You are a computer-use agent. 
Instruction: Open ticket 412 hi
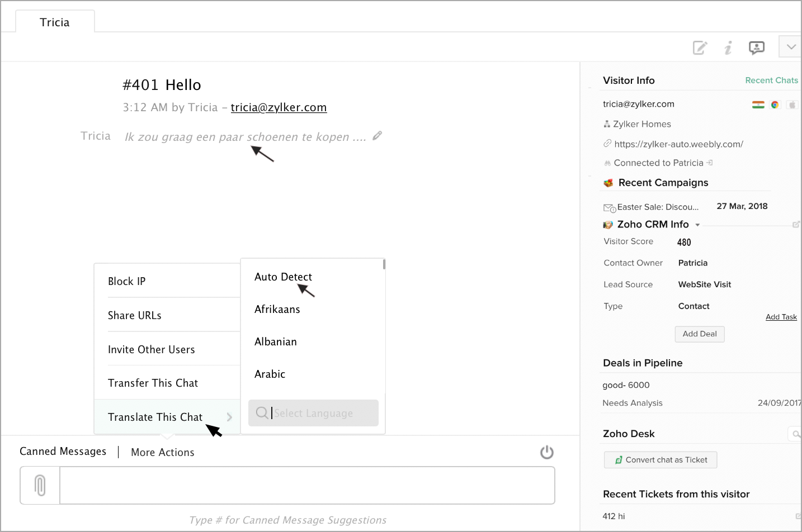(x=614, y=516)
